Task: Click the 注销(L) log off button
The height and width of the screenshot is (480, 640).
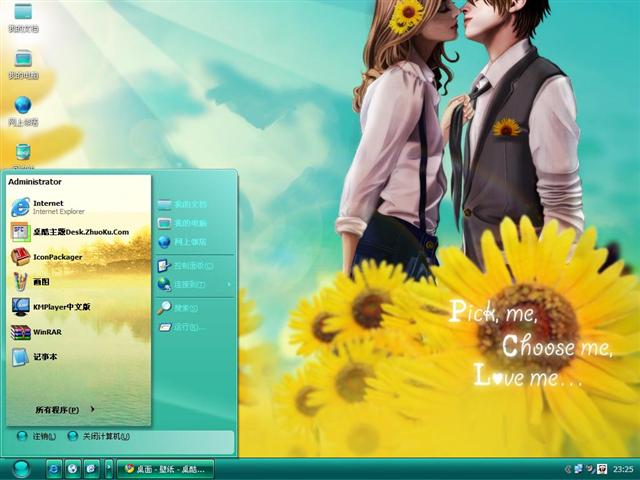Action: [x=37, y=436]
